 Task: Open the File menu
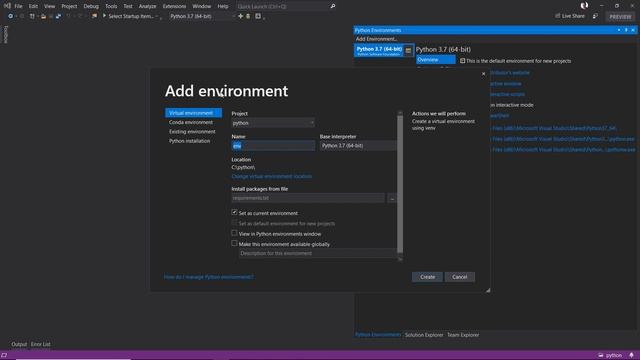18,6
